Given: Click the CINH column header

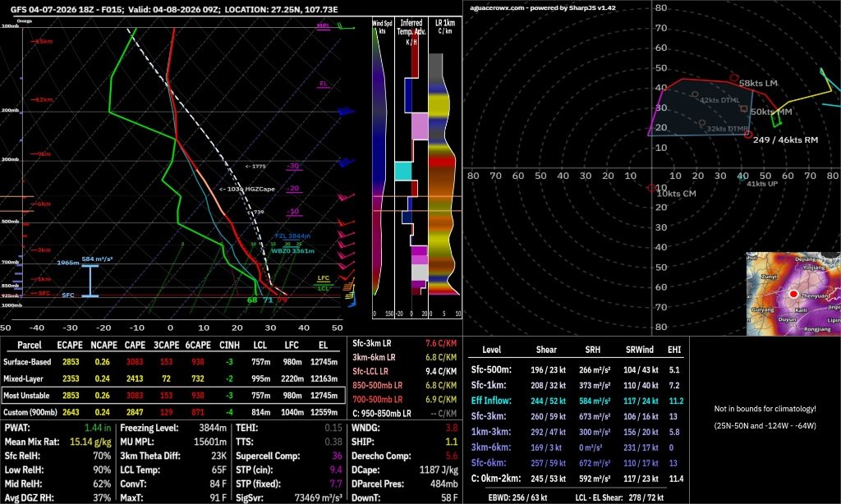Looking at the screenshot, I should point(230,345).
